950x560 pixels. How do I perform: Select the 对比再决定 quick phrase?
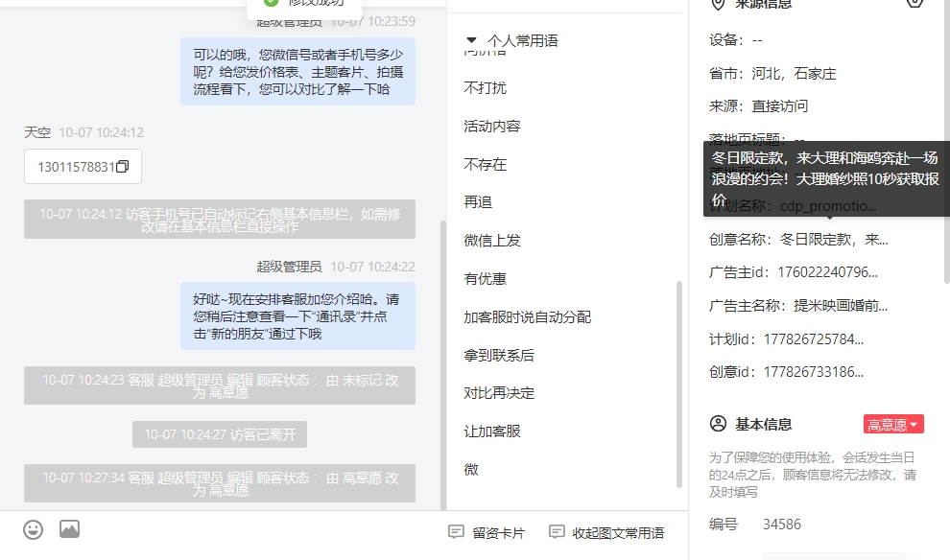click(499, 393)
